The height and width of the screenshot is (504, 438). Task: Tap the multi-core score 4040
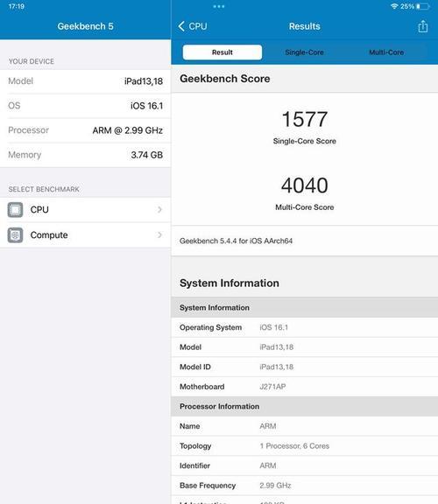pyautogui.click(x=305, y=185)
